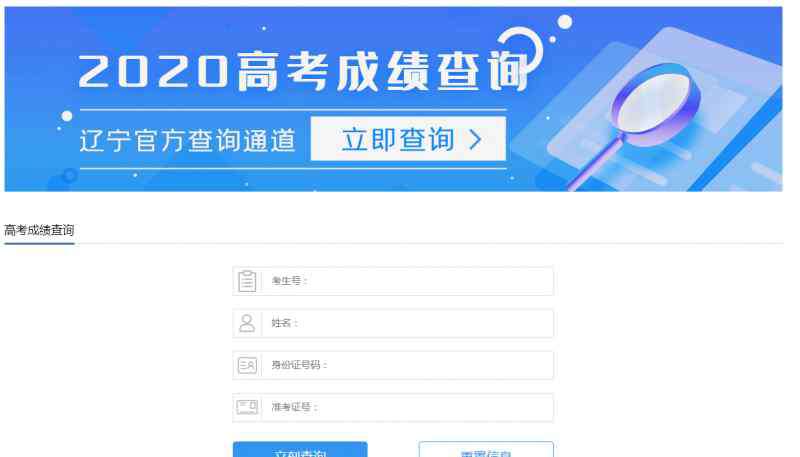Click the right chevron arrow in the banner button
Screen dimensions: 800x457
pyautogui.click(x=475, y=139)
